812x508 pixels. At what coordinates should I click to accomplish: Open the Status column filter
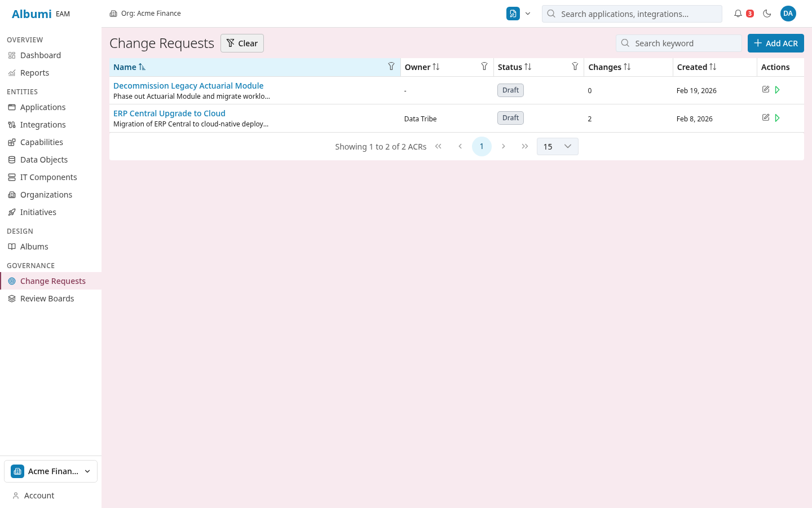[575, 67]
